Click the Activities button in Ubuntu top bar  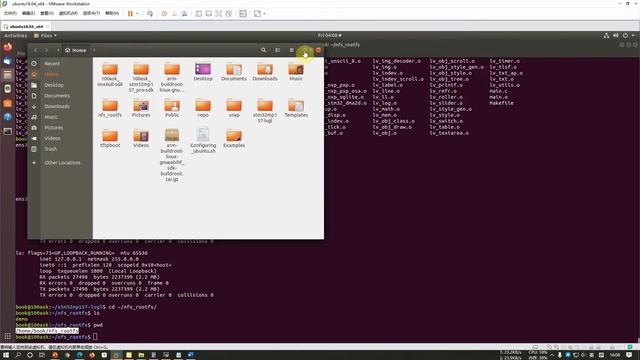pos(16,36)
